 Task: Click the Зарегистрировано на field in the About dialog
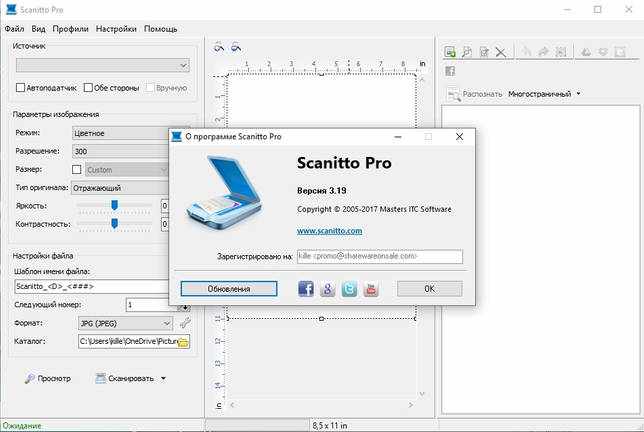click(380, 256)
